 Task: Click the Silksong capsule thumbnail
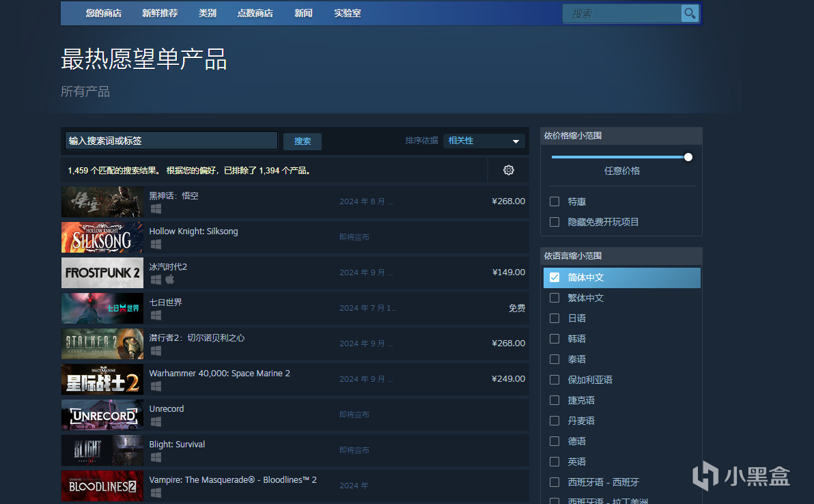click(x=102, y=237)
